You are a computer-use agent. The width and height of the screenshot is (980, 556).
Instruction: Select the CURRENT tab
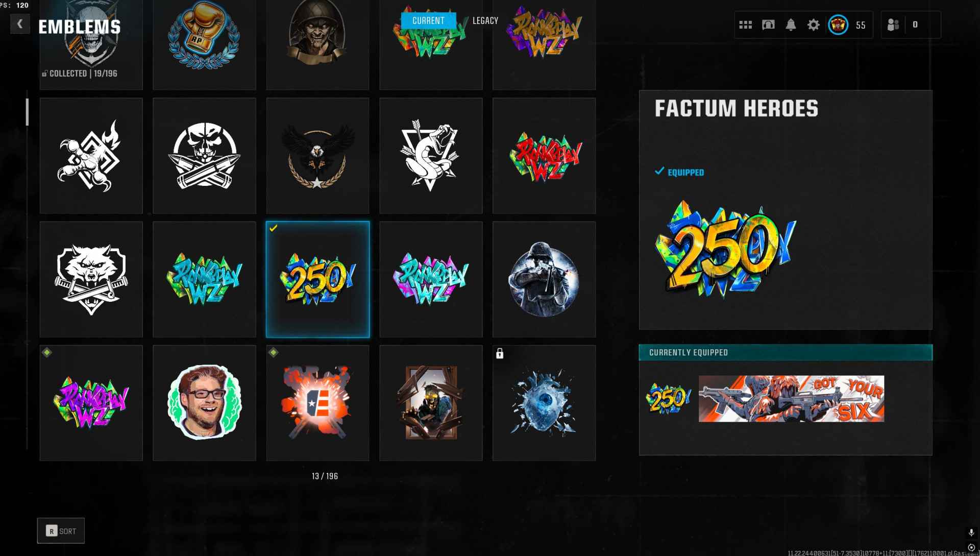click(x=428, y=20)
